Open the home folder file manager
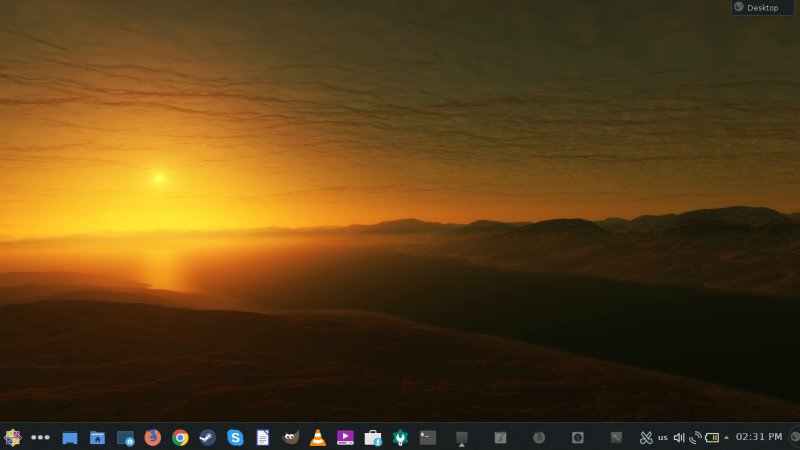This screenshot has height=450, width=800. (x=97, y=438)
